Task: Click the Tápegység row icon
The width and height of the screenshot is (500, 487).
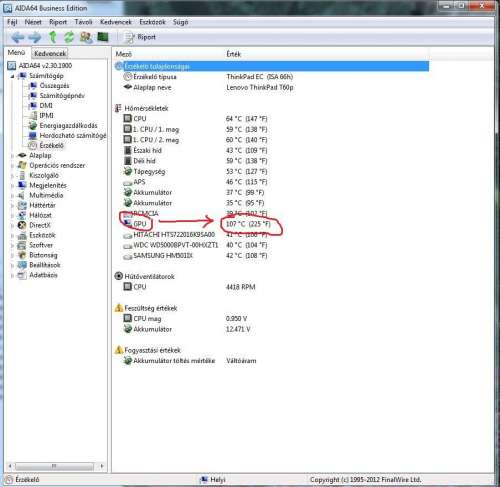Action: (127, 172)
